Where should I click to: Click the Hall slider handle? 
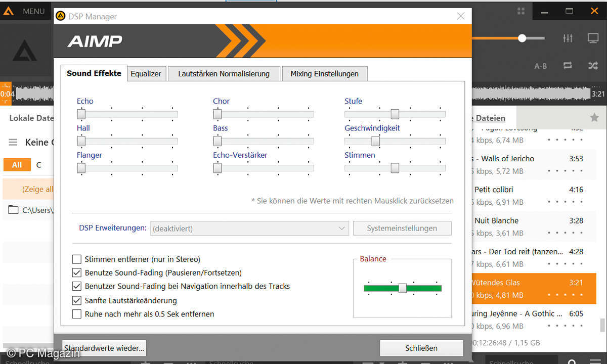[x=81, y=141]
